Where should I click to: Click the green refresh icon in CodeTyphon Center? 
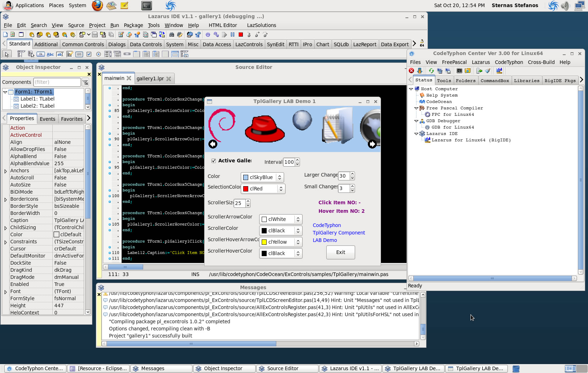point(431,71)
